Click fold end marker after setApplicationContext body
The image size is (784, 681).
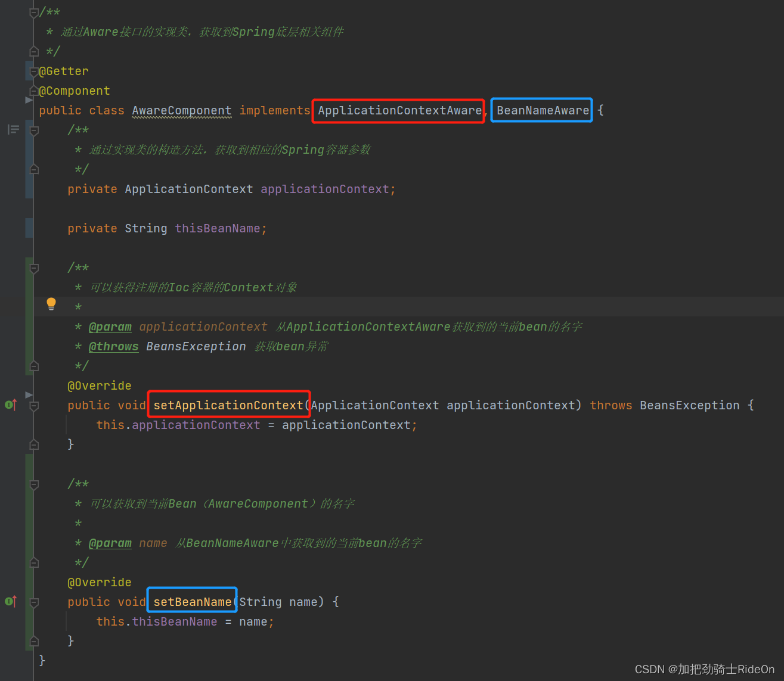coord(34,444)
